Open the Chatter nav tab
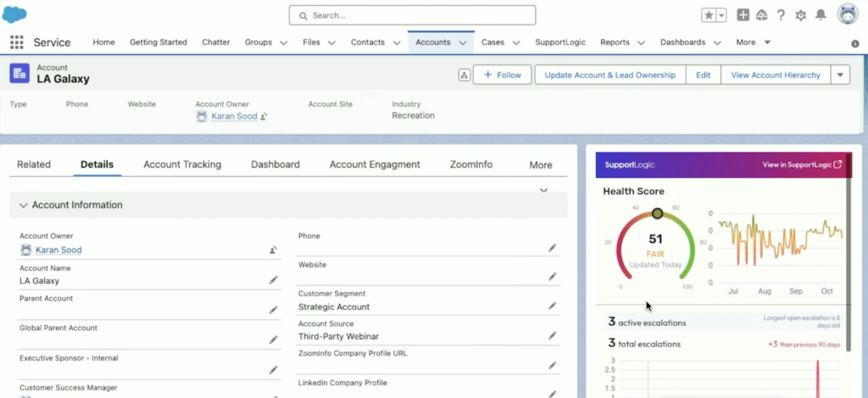 pyautogui.click(x=216, y=42)
